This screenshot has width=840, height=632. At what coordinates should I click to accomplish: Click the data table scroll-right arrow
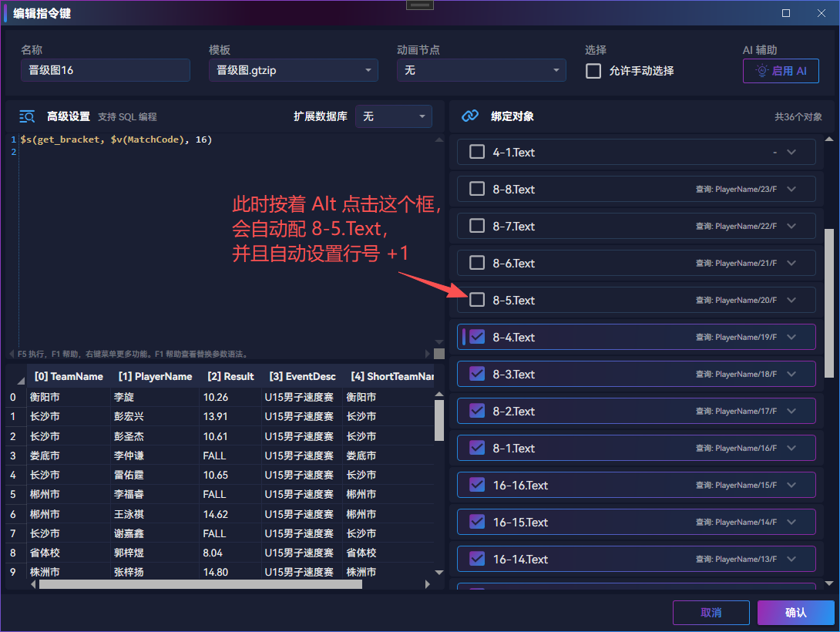[x=428, y=584]
